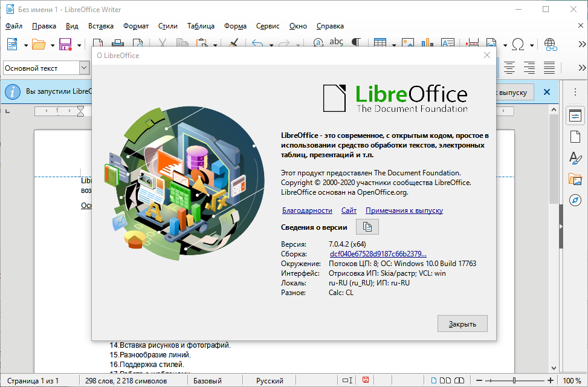The image size is (588, 387).
Task: Click the Paste clipboard icon
Action: click(x=202, y=42)
